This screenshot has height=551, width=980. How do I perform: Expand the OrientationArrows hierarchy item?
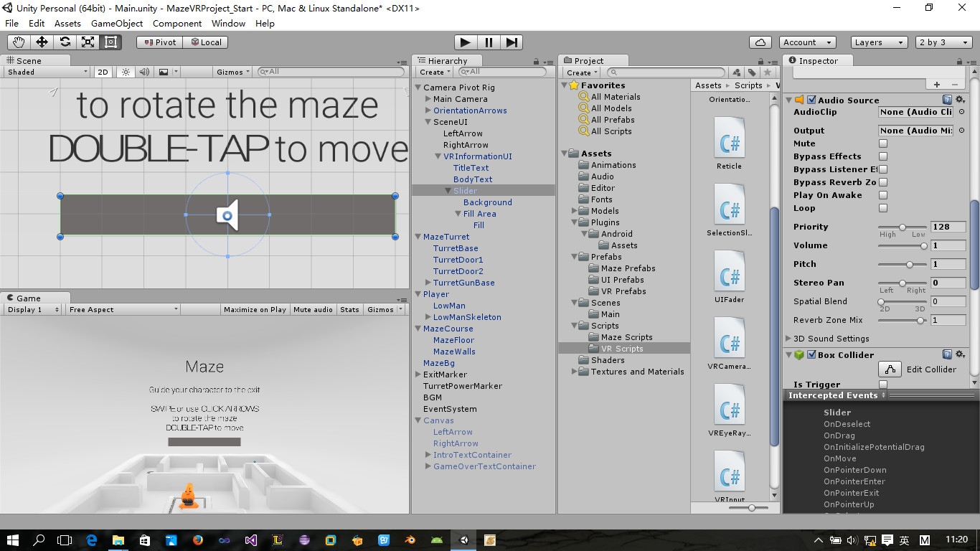point(428,110)
